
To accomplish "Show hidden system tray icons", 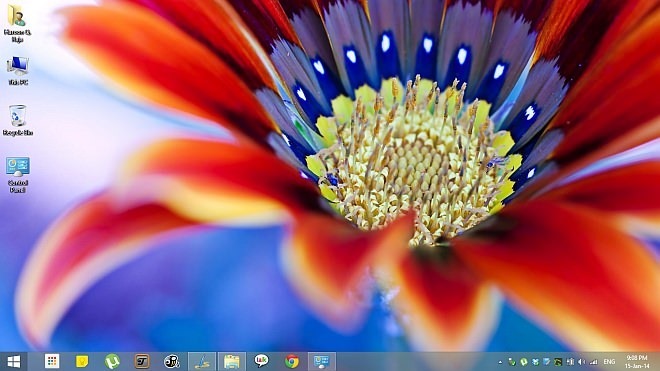I will pyautogui.click(x=500, y=362).
